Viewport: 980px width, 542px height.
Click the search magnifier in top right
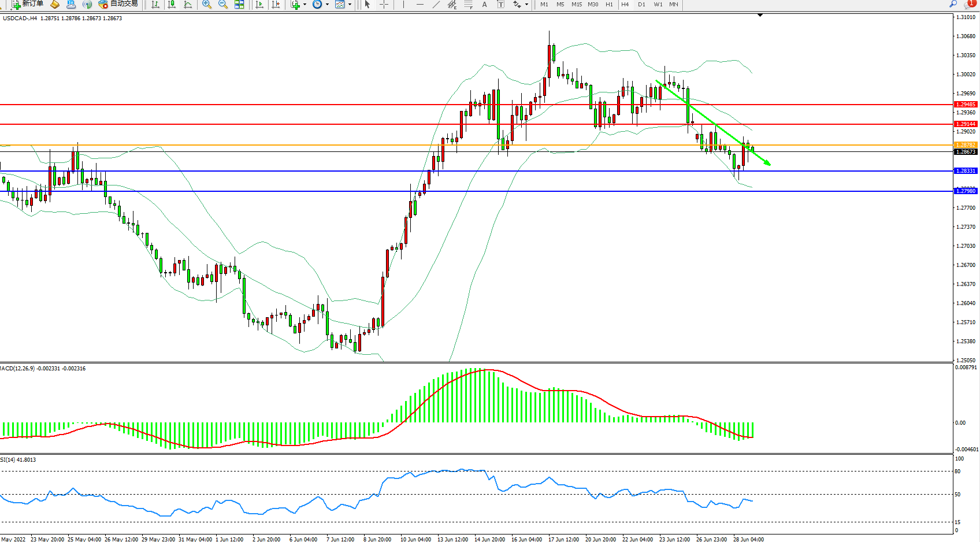tap(953, 4)
